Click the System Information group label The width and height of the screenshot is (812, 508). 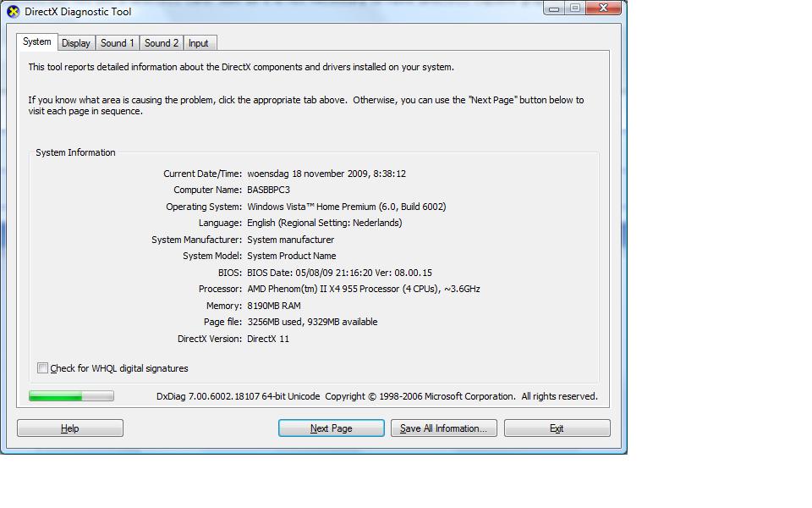pyautogui.click(x=75, y=152)
